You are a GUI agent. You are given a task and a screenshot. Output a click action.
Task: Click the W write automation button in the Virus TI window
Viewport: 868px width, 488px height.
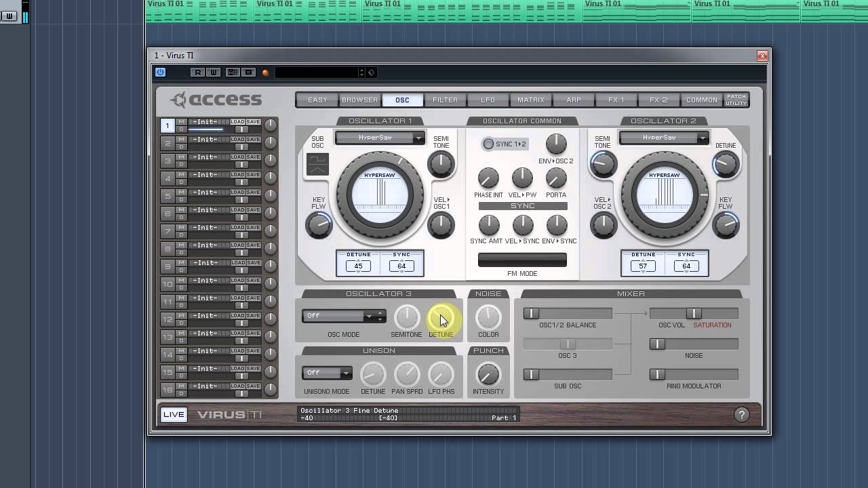tap(214, 73)
